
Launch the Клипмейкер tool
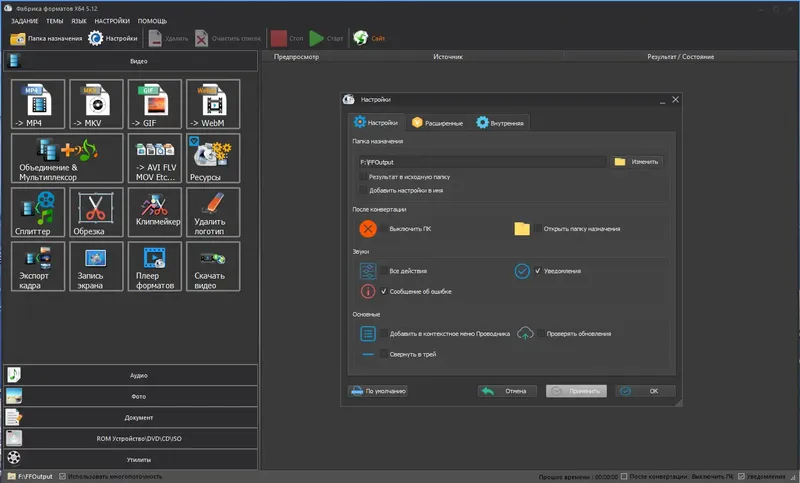pos(155,212)
